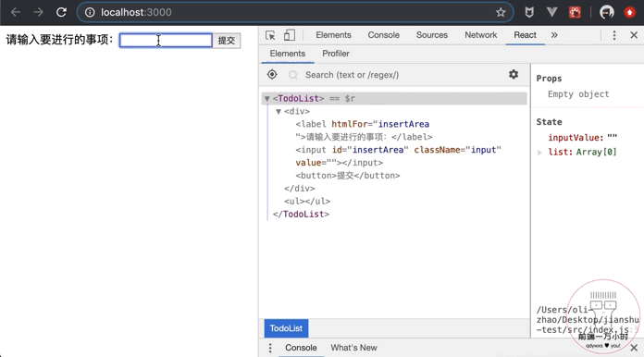644x357 pixels.
Task: Open the red dice extension icon
Action: pyautogui.click(x=575, y=12)
